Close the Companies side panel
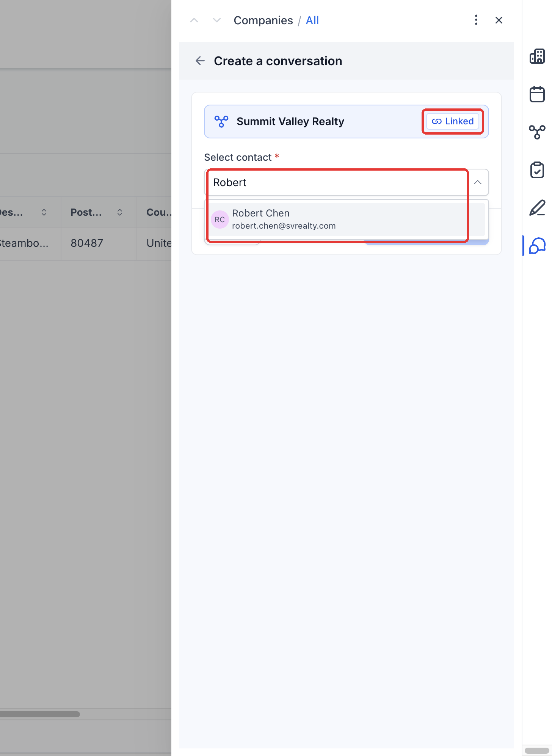The image size is (552, 756). click(x=499, y=20)
